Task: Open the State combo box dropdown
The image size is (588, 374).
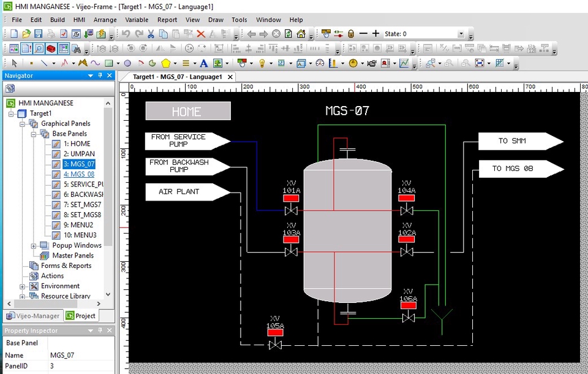Action: 461,34
